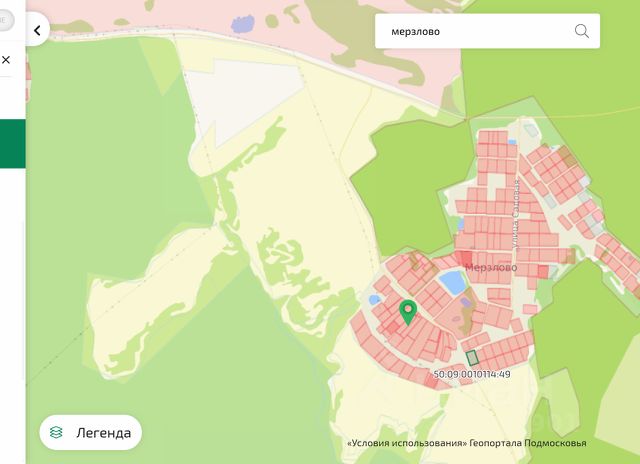
Task: Click the green button on left panel
Action: (13, 144)
